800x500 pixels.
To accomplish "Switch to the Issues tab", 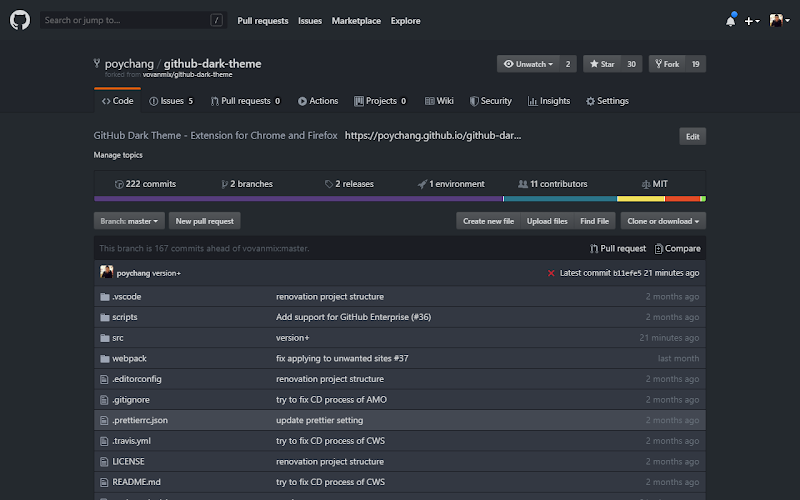I will point(171,101).
